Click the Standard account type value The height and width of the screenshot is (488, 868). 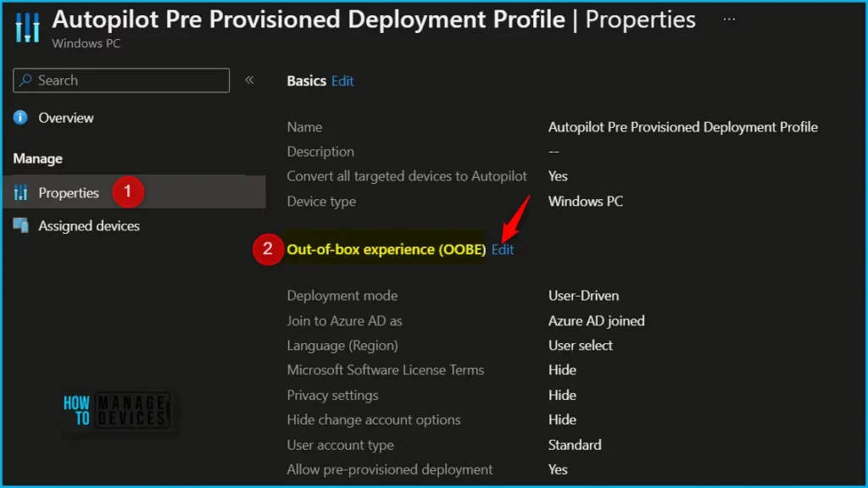click(x=575, y=445)
